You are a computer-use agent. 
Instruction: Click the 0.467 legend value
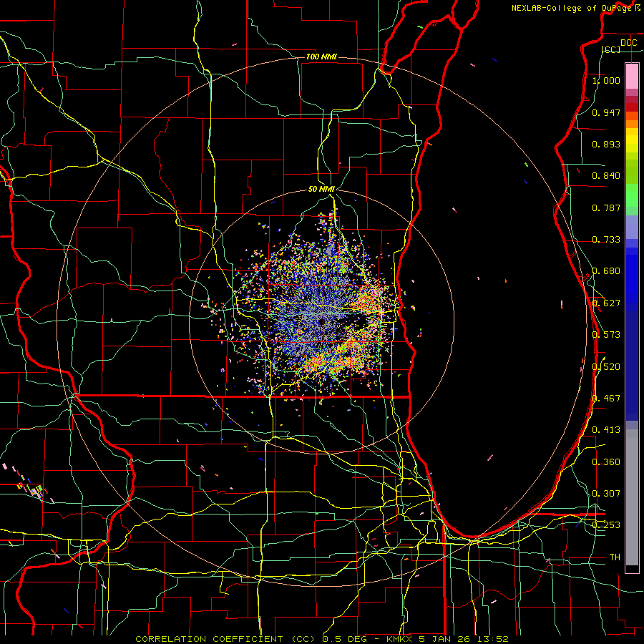point(606,399)
